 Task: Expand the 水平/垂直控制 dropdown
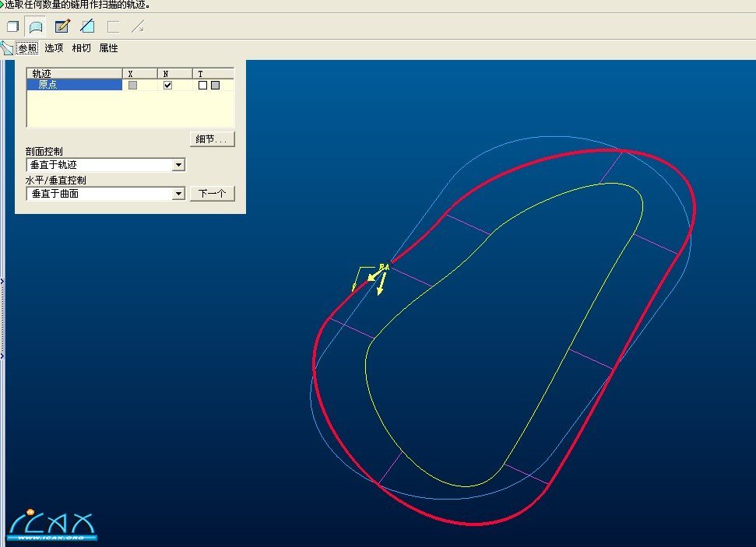178,194
